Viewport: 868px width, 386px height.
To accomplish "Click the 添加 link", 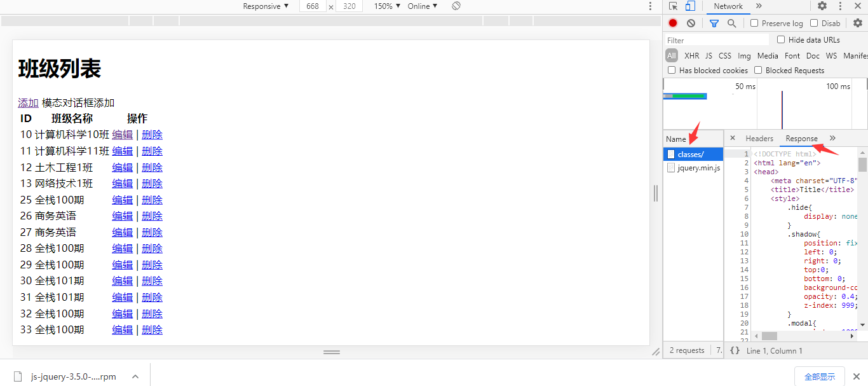I will (x=28, y=103).
